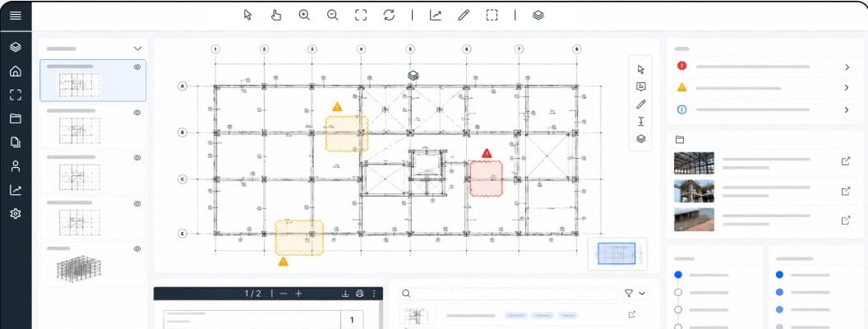868x329 pixels.
Task: Open the frame view icon in left sidebar
Action: (x=16, y=95)
